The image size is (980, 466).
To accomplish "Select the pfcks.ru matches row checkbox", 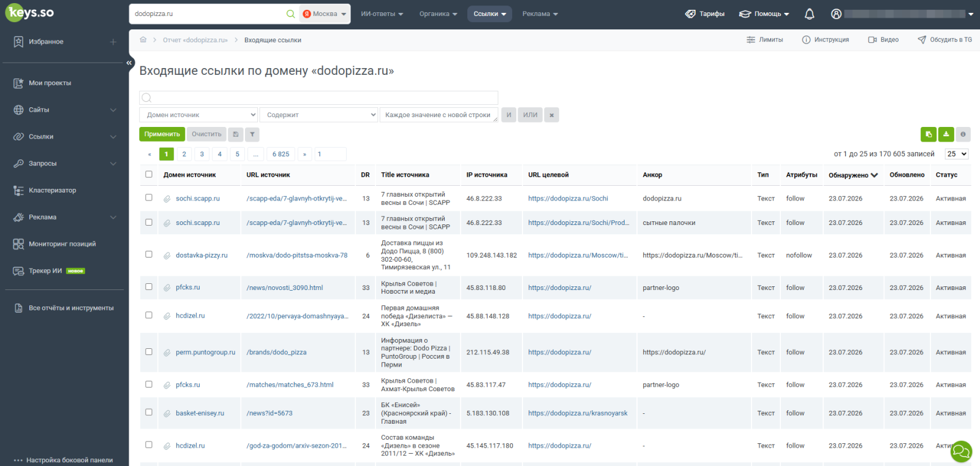I will [x=149, y=384].
